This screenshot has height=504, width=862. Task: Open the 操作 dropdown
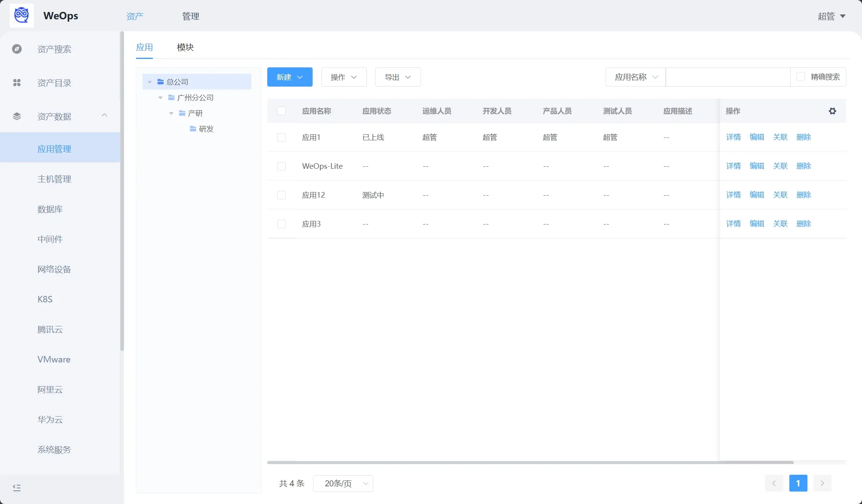coord(344,77)
